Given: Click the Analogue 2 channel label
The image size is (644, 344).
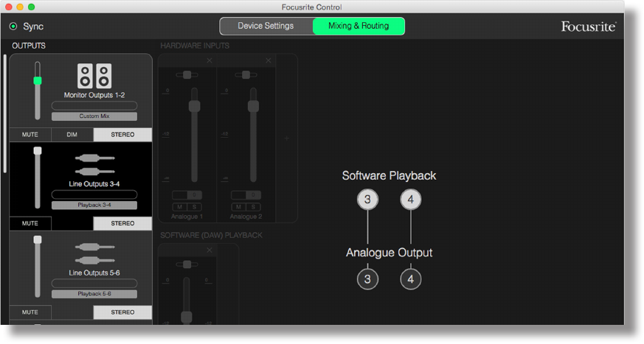Looking at the screenshot, I should pos(246,217).
